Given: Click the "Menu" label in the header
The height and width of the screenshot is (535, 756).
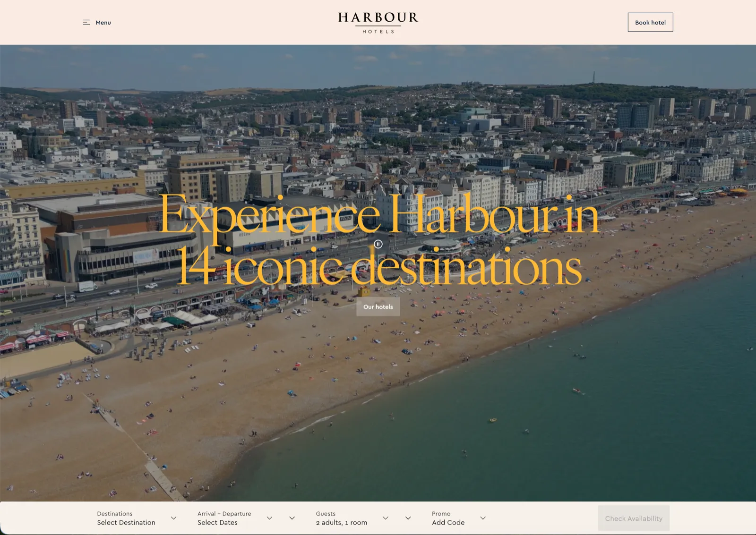Looking at the screenshot, I should (103, 22).
